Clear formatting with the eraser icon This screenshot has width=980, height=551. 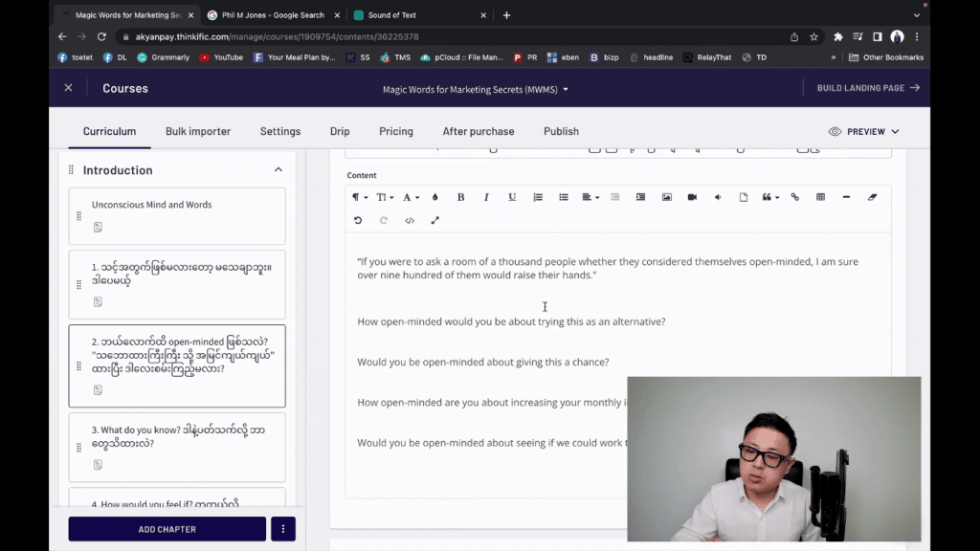coord(873,197)
